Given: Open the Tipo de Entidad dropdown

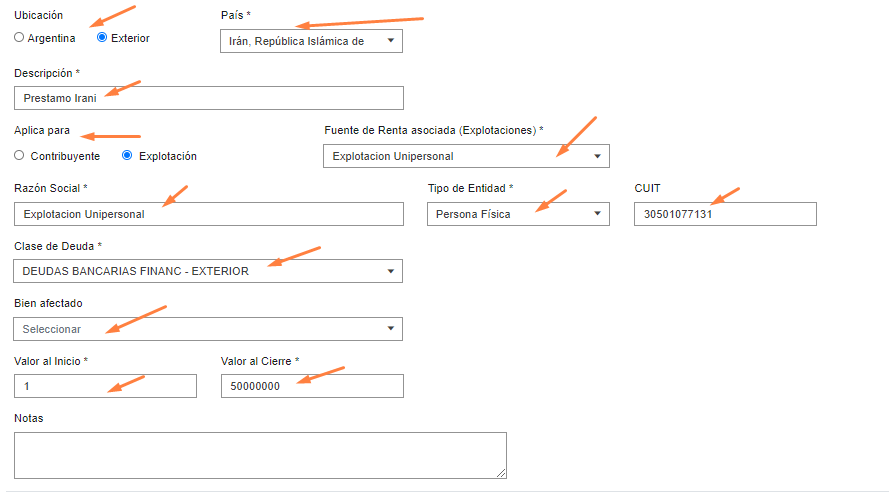Looking at the screenshot, I should pos(518,214).
